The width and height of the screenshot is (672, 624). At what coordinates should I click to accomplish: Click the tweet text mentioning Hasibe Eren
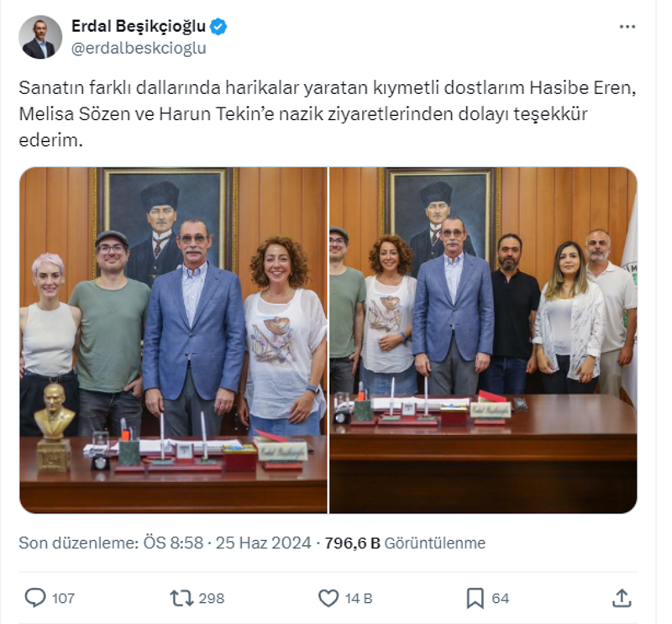[x=328, y=113]
